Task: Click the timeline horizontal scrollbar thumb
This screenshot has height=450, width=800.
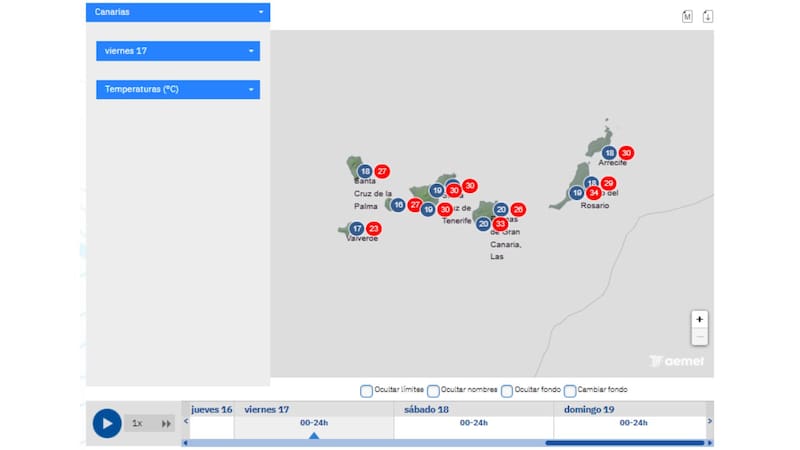Action: tap(625, 442)
